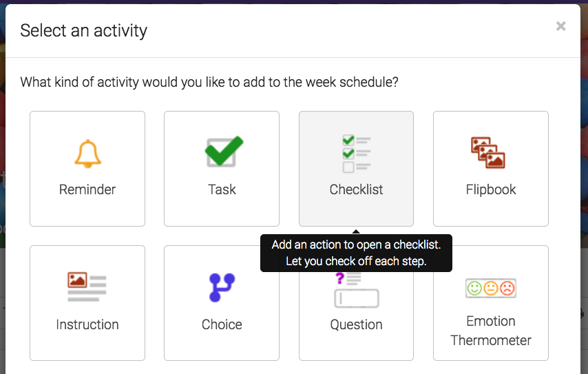Click the orange neutral smiley face

point(491,288)
